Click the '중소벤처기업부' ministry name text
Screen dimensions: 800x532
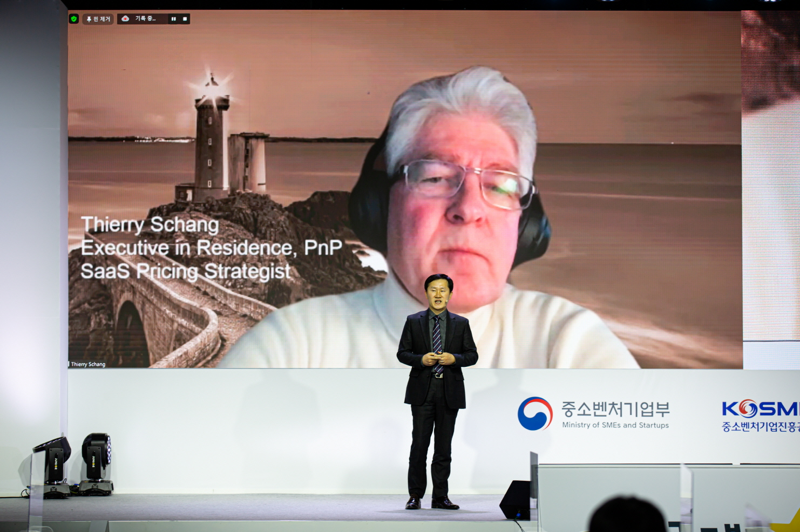(x=615, y=409)
